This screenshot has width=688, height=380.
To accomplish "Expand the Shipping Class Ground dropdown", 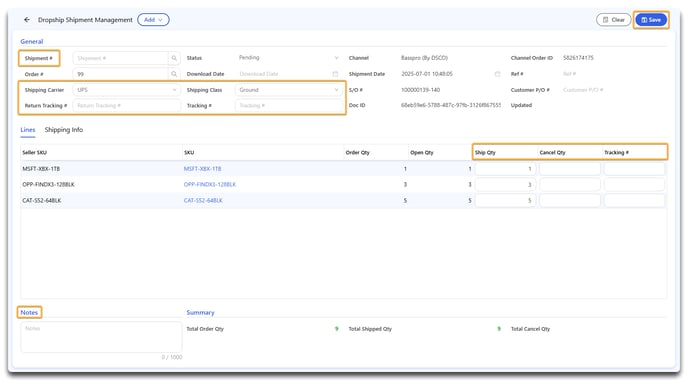I will pos(288,90).
